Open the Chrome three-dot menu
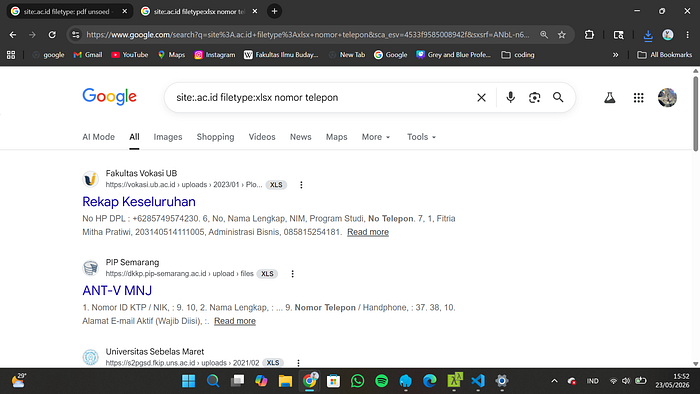 point(688,35)
